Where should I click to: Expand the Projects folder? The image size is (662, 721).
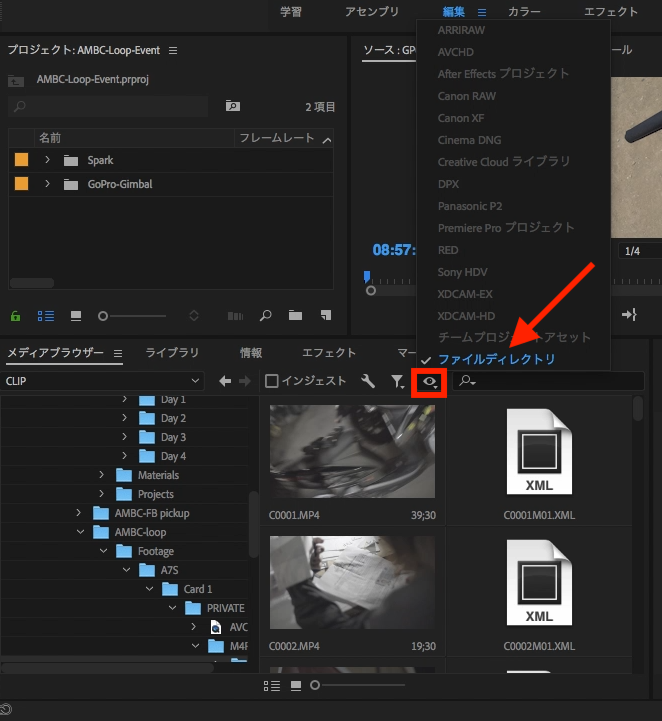(102, 493)
